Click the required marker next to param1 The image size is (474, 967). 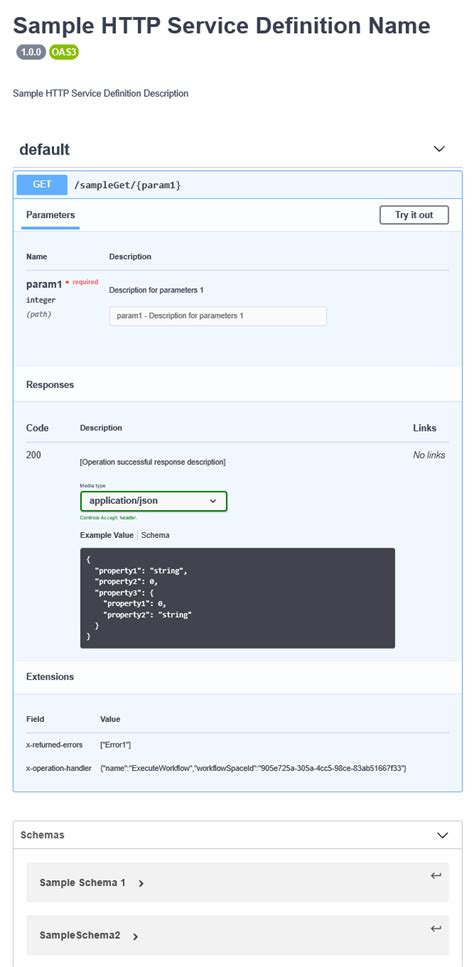click(x=82, y=282)
